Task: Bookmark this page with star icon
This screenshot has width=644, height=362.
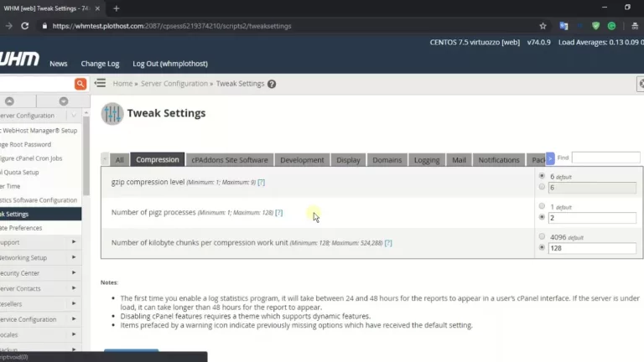Action: click(543, 26)
